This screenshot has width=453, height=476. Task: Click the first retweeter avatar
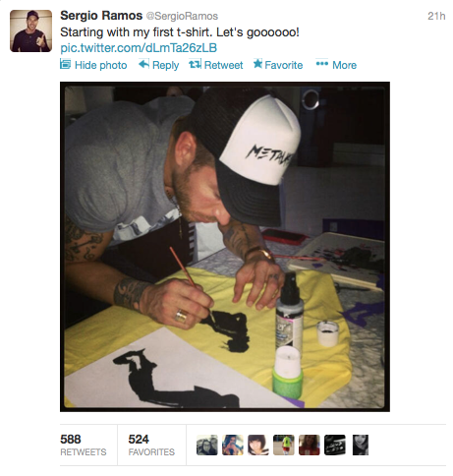pos(207,445)
